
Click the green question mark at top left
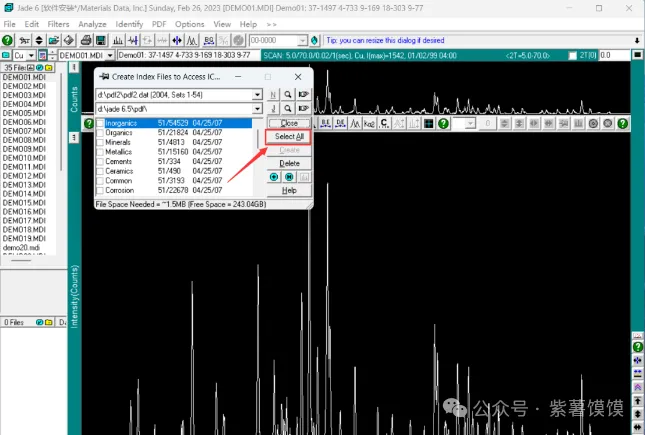click(x=8, y=40)
